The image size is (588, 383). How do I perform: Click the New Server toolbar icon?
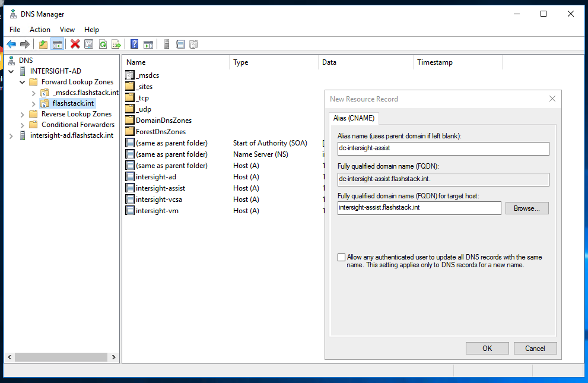click(167, 44)
